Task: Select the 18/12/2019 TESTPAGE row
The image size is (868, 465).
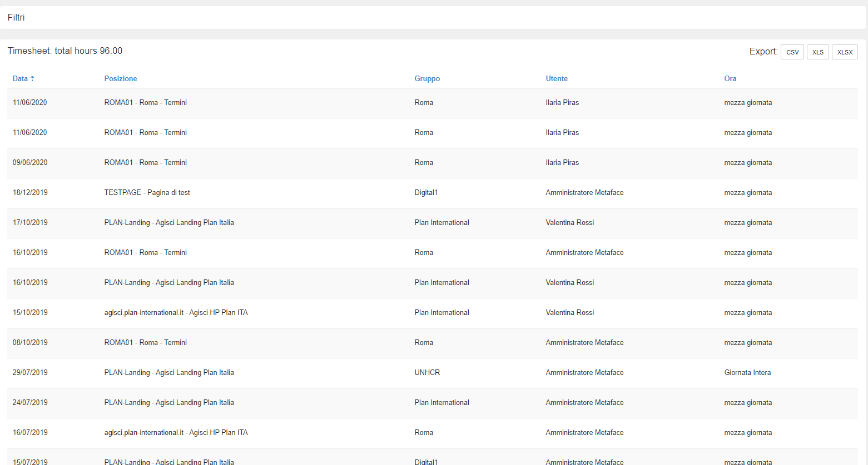Action: 147,193
